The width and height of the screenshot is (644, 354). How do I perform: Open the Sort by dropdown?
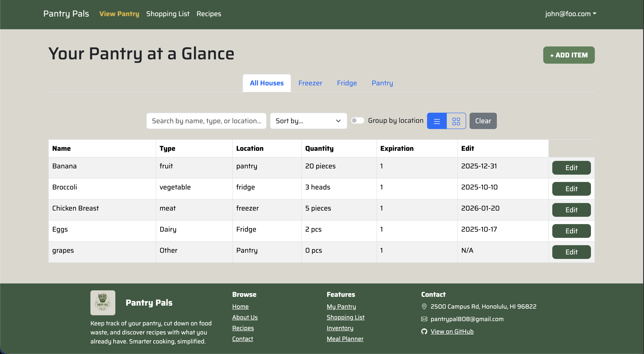[308, 121]
